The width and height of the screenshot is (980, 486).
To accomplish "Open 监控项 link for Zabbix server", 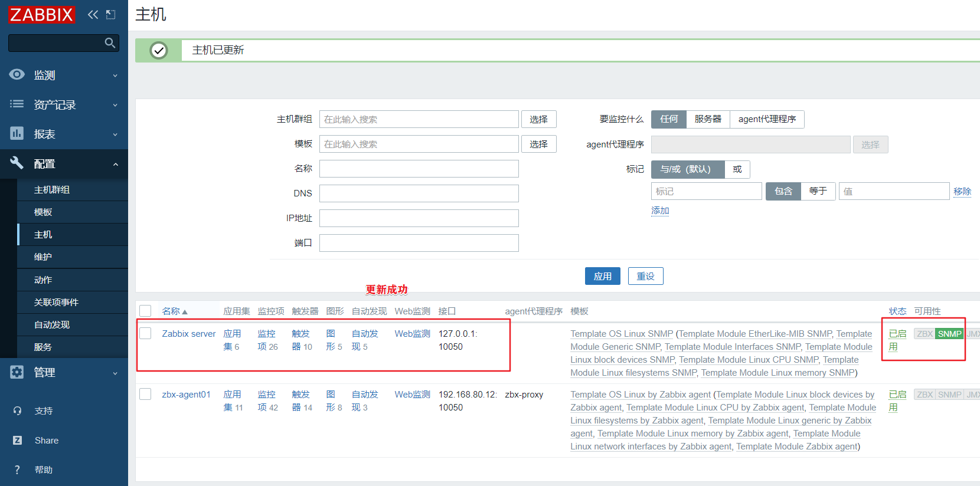I will [x=267, y=340].
